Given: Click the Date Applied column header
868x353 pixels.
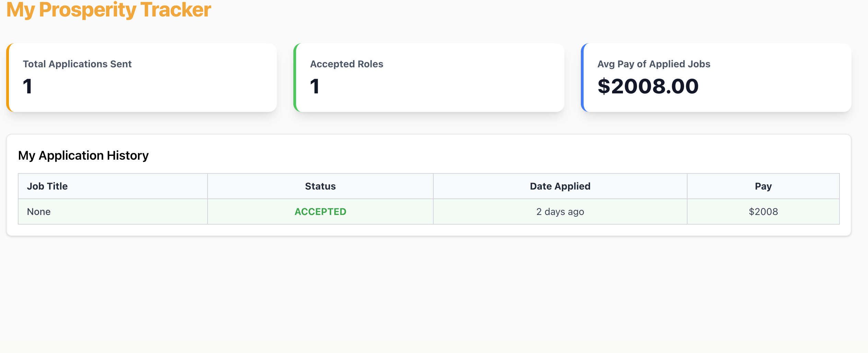Looking at the screenshot, I should pos(560,186).
